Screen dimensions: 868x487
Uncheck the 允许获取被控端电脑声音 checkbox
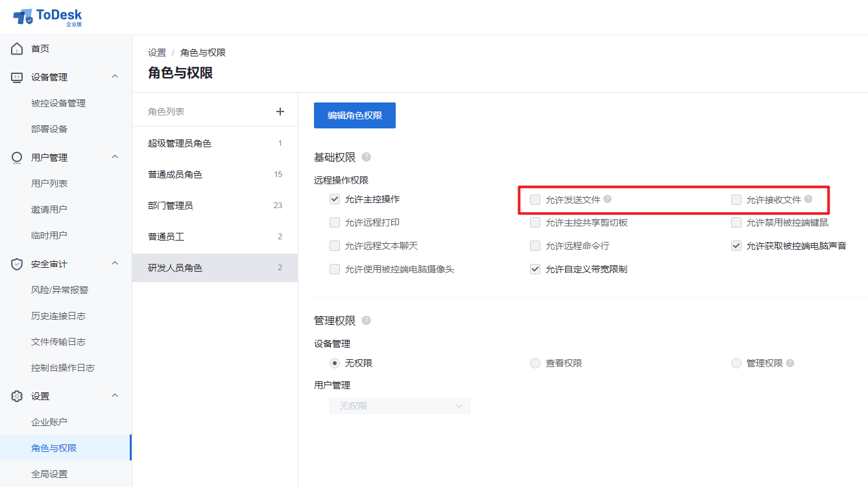(x=736, y=246)
